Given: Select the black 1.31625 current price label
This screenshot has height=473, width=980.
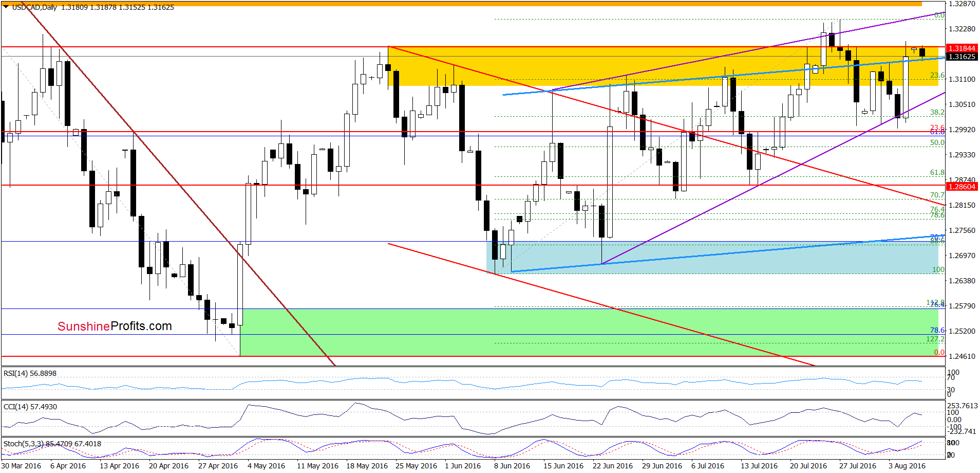Looking at the screenshot, I should 962,57.
